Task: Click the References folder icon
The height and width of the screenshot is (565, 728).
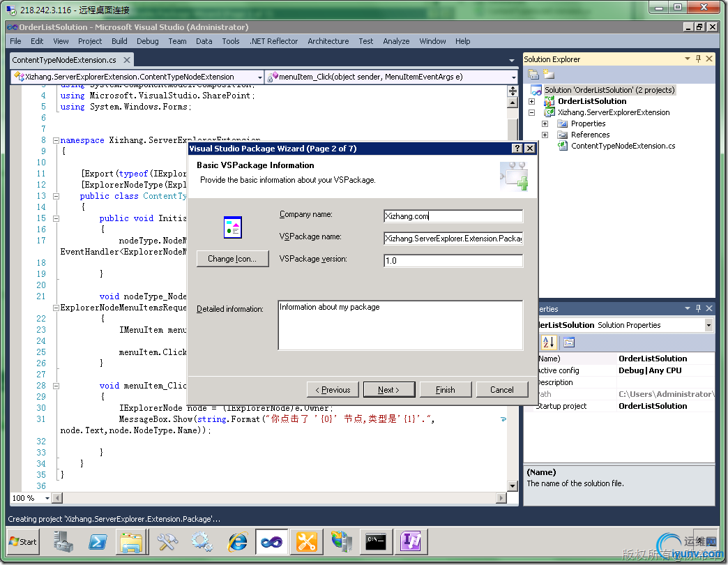Action: [562, 135]
